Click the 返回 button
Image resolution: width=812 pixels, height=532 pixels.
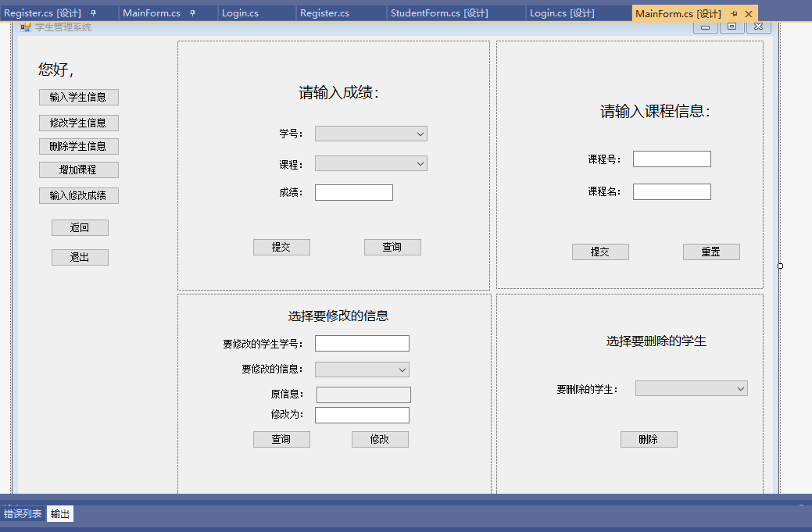click(x=80, y=227)
